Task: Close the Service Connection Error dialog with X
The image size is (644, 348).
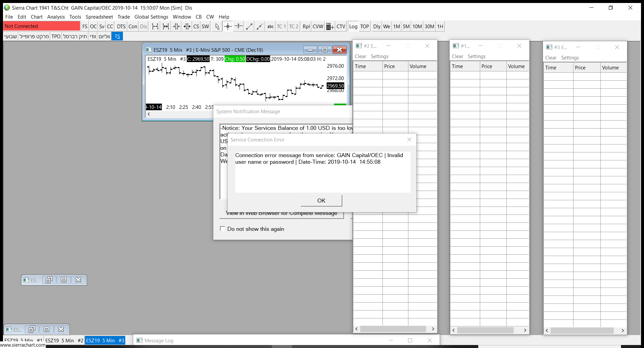Action: [x=409, y=140]
